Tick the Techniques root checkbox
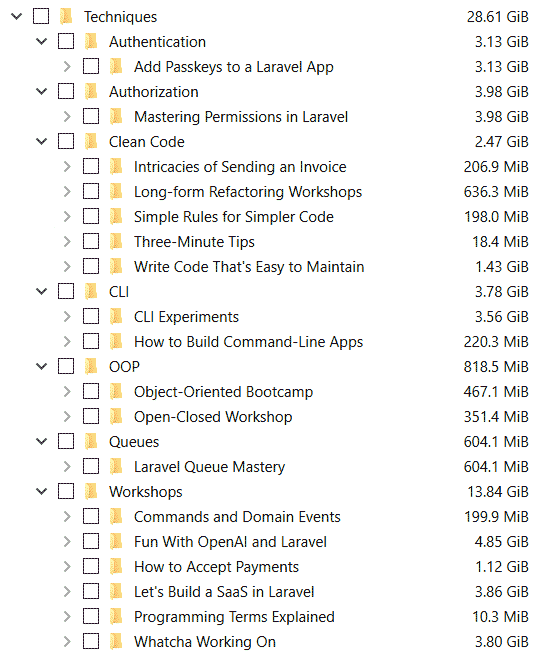This screenshot has height=659, width=537. pyautogui.click(x=41, y=16)
